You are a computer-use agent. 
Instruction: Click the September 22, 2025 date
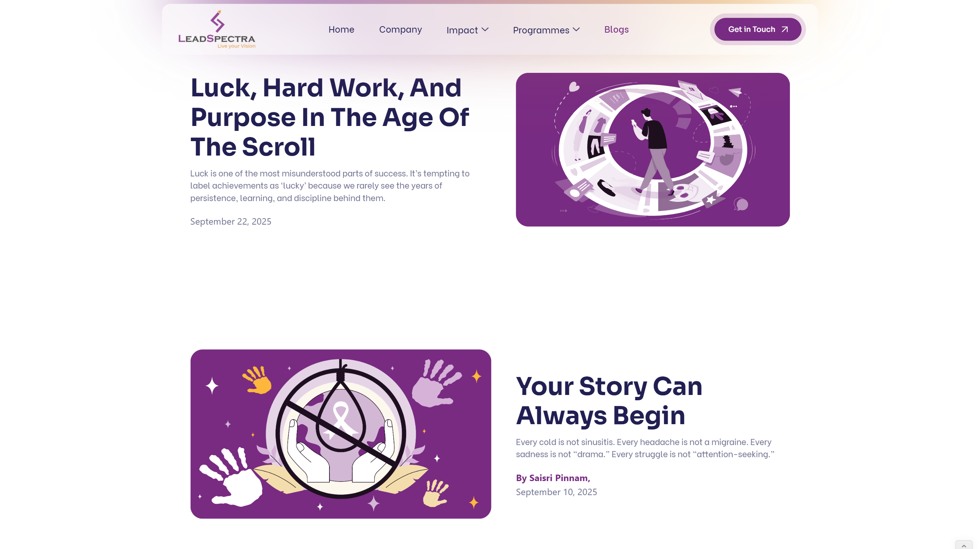tap(230, 221)
